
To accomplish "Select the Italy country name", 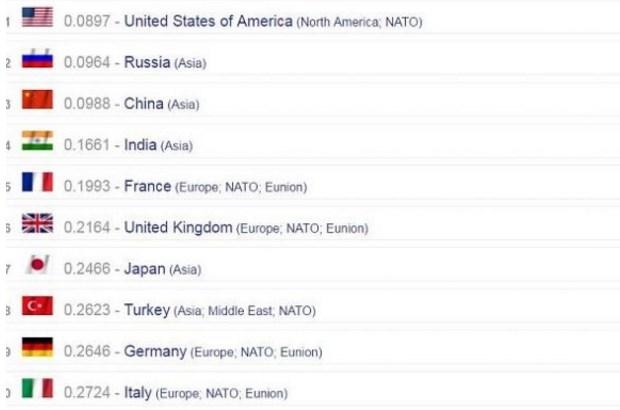I will coord(138,393).
